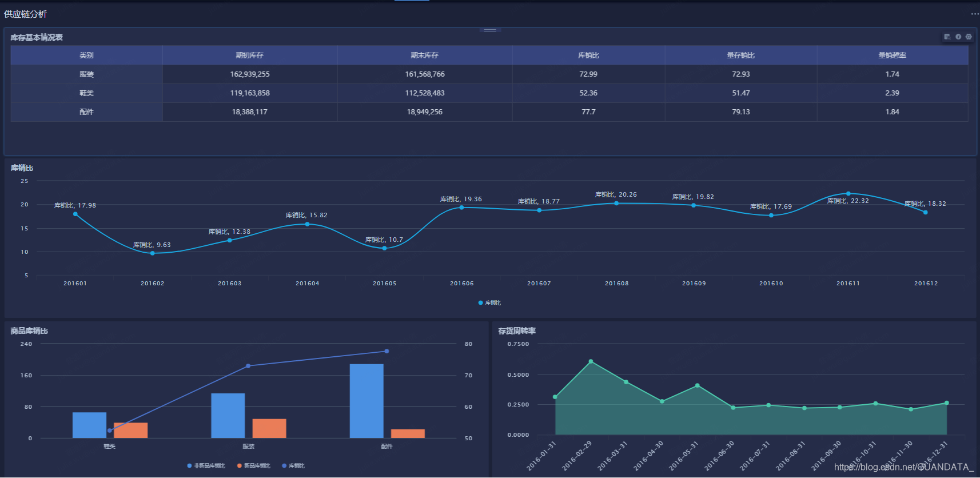The image size is (980, 478).
Task: Toggle the 非新品库销比 legend in 商品库销比 chart
Action: 206,465
